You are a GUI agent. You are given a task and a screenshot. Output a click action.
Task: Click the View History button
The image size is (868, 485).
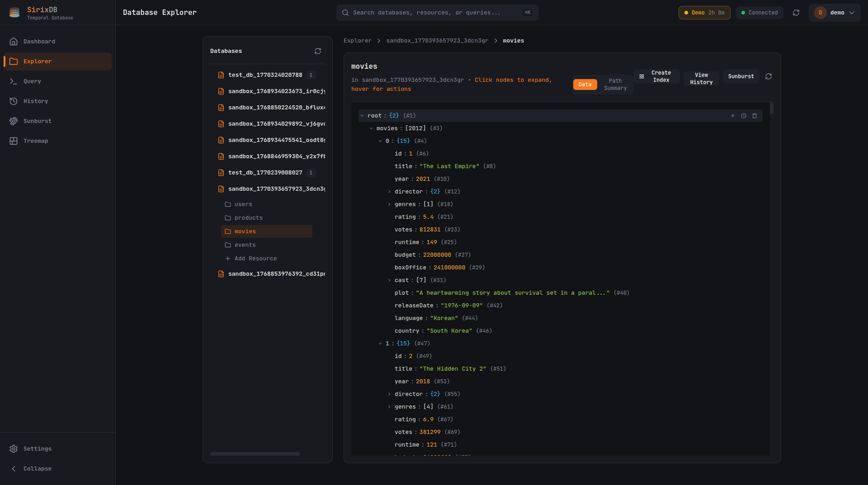point(701,78)
